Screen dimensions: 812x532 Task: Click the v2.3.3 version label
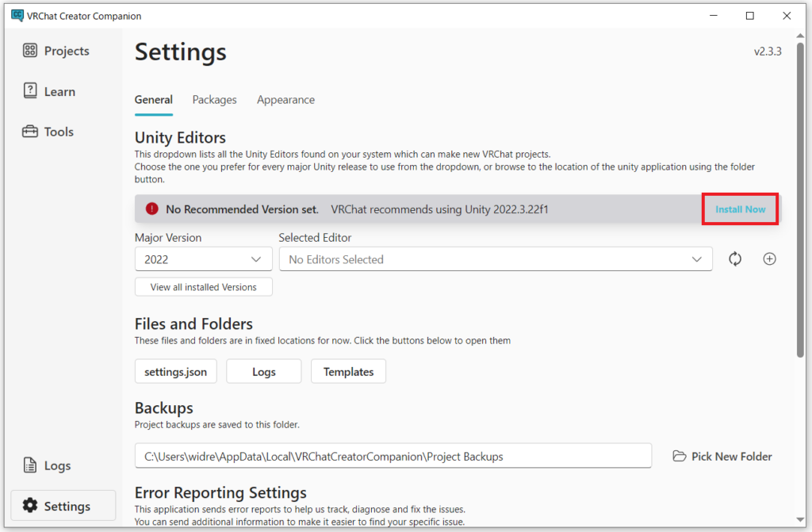point(768,52)
